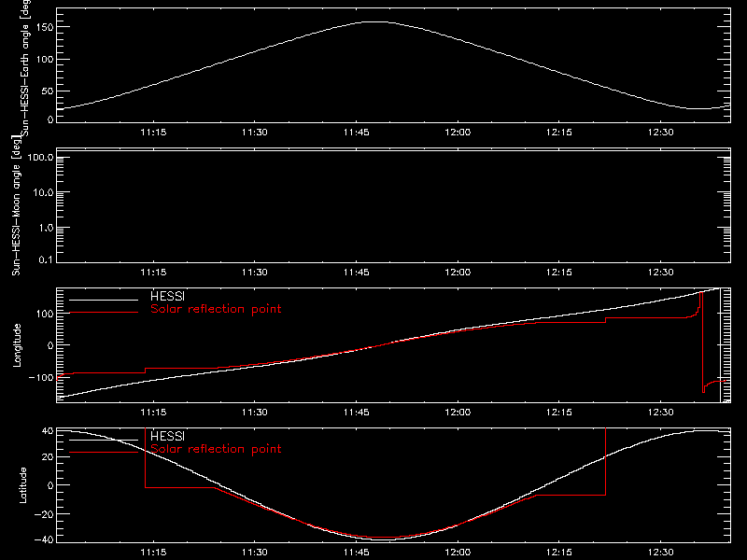Click the 50 tick label on Earth angle axis
This screenshot has height=560, width=747.
(48, 91)
